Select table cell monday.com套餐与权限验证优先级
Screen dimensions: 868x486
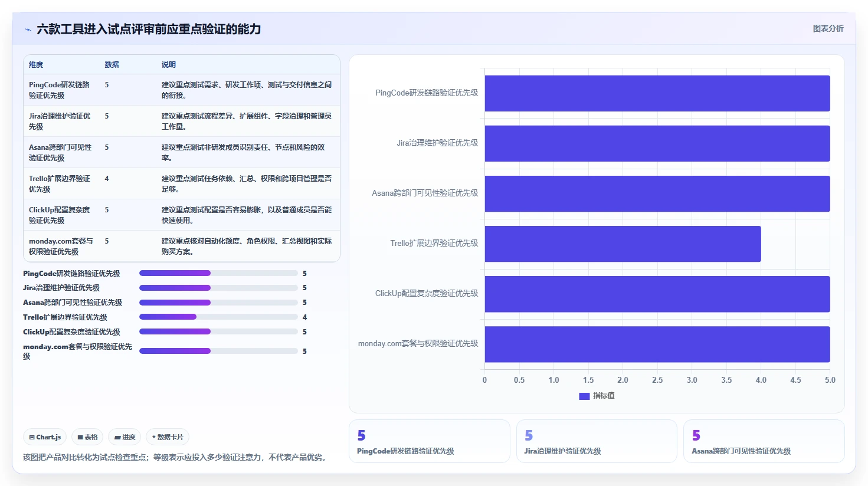(x=61, y=247)
